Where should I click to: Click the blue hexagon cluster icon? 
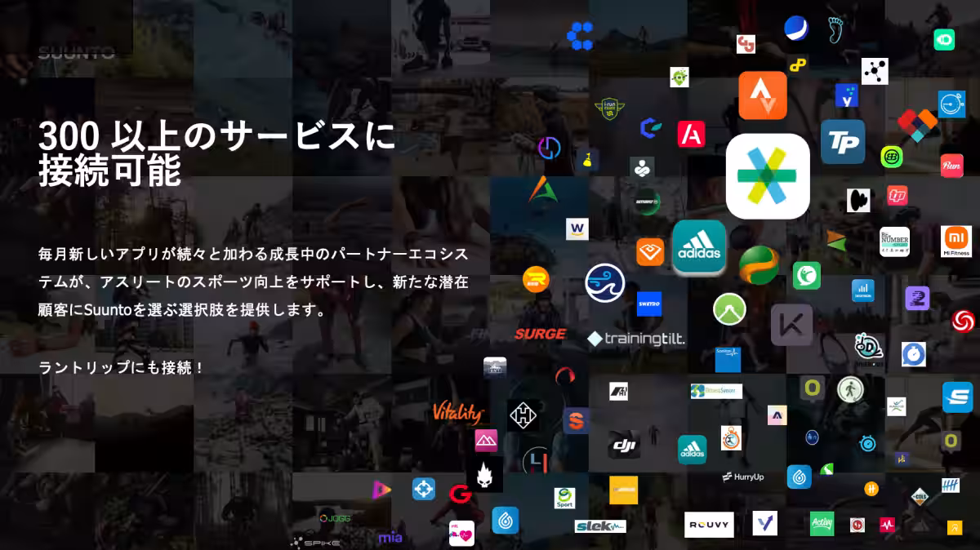(x=580, y=36)
